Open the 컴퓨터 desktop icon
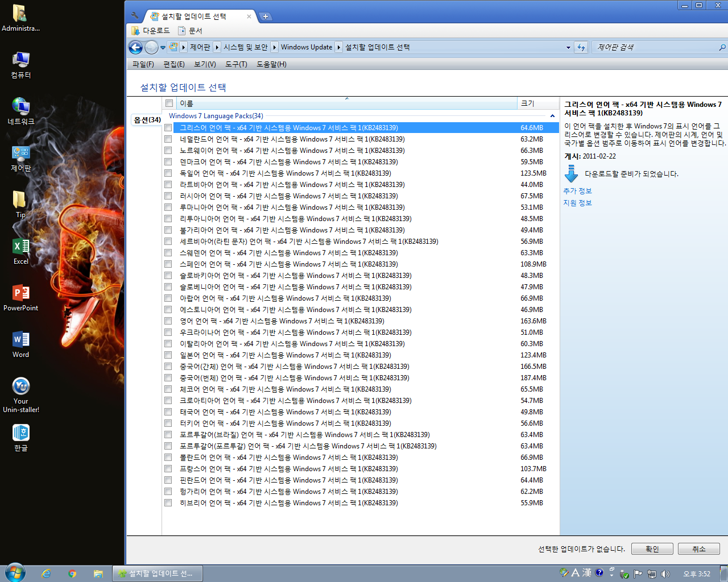728x582 pixels. pos(21,65)
